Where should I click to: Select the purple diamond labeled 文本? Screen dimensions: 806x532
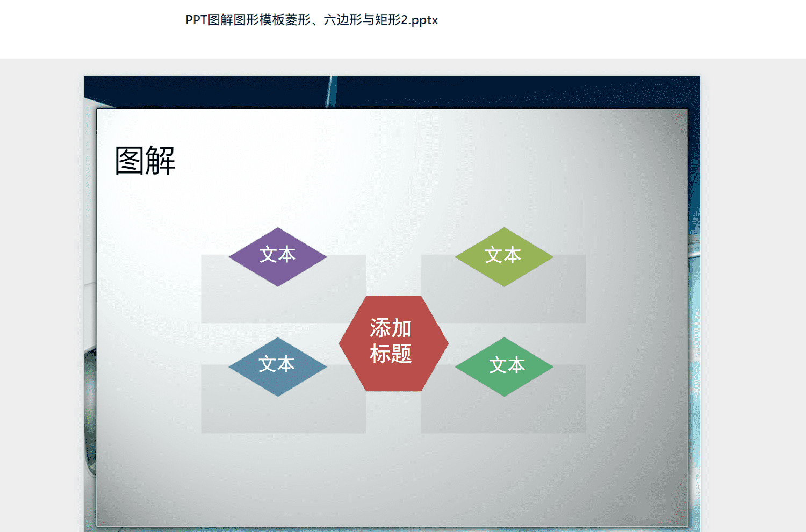(278, 257)
